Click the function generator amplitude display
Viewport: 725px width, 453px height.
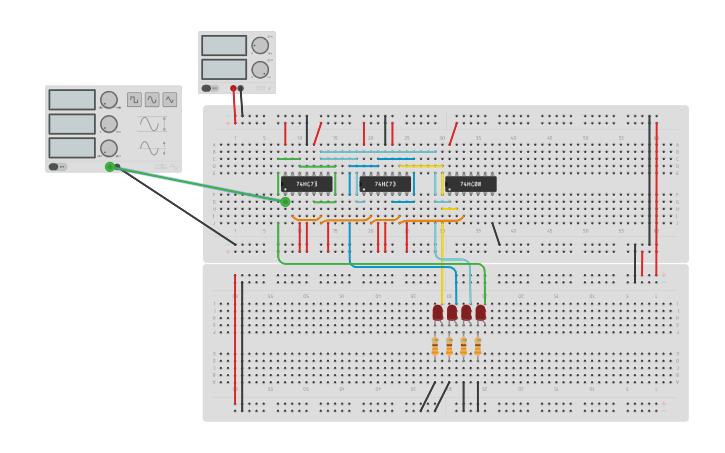[72, 124]
